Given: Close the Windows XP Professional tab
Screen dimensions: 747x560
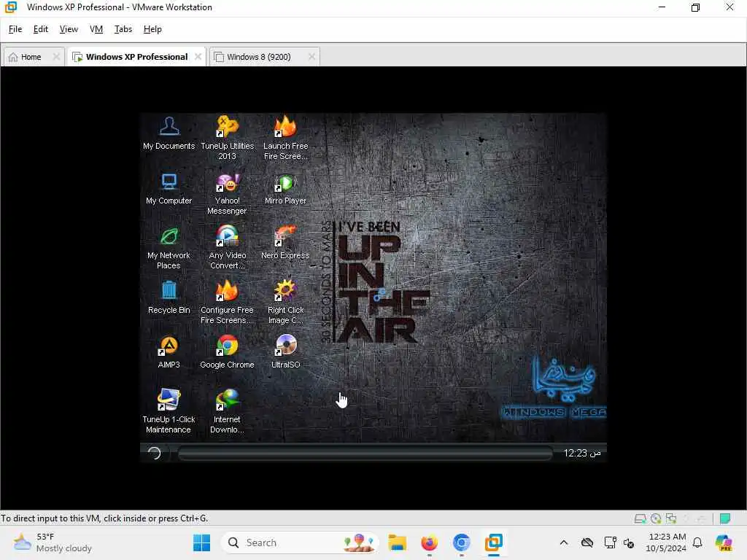Looking at the screenshot, I should (198, 57).
